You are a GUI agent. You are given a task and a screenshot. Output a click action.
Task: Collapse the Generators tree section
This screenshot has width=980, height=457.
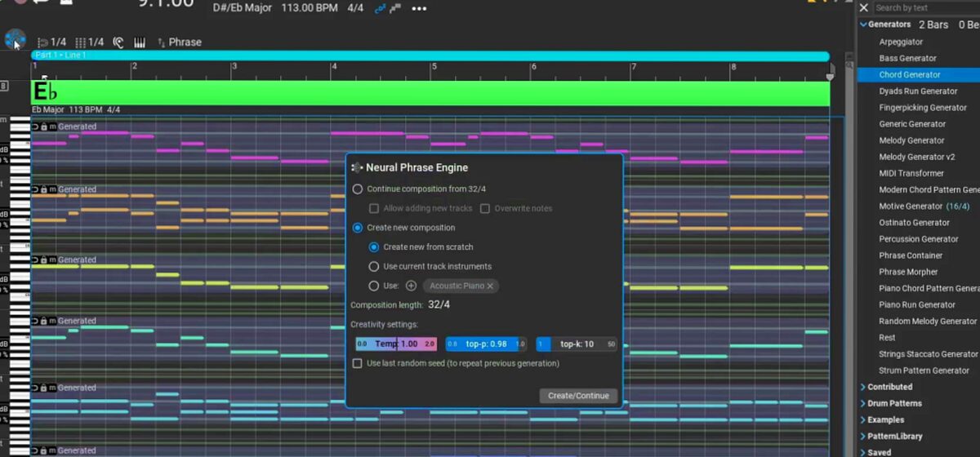(864, 24)
